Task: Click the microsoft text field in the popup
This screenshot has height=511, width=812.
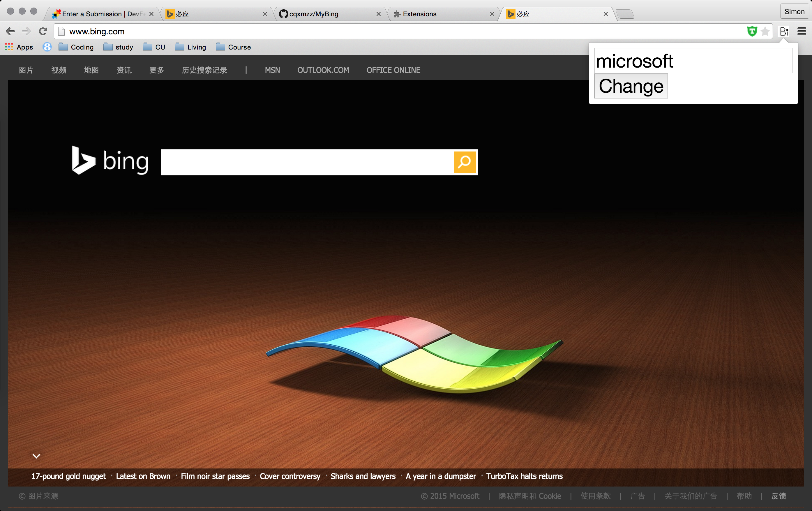Action: [693, 61]
